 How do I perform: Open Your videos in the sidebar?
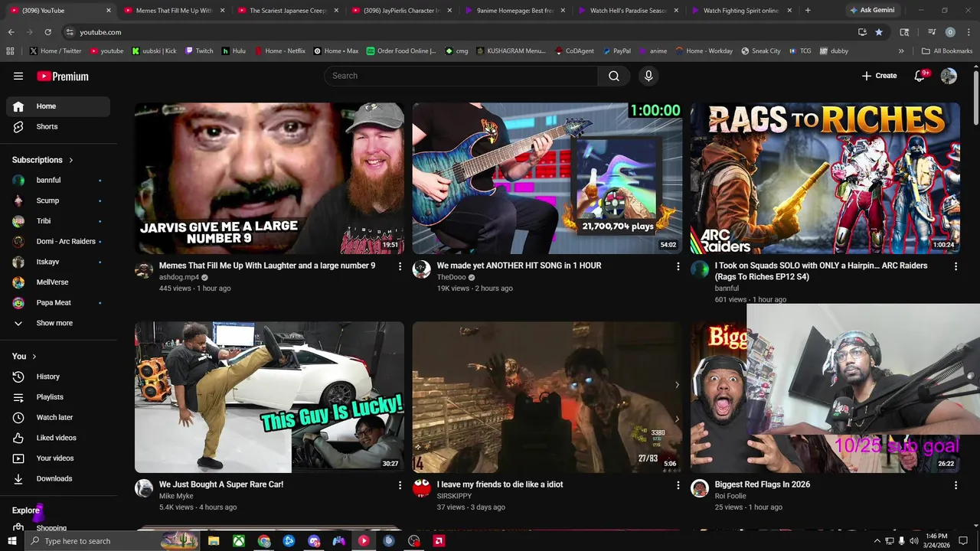click(58, 458)
